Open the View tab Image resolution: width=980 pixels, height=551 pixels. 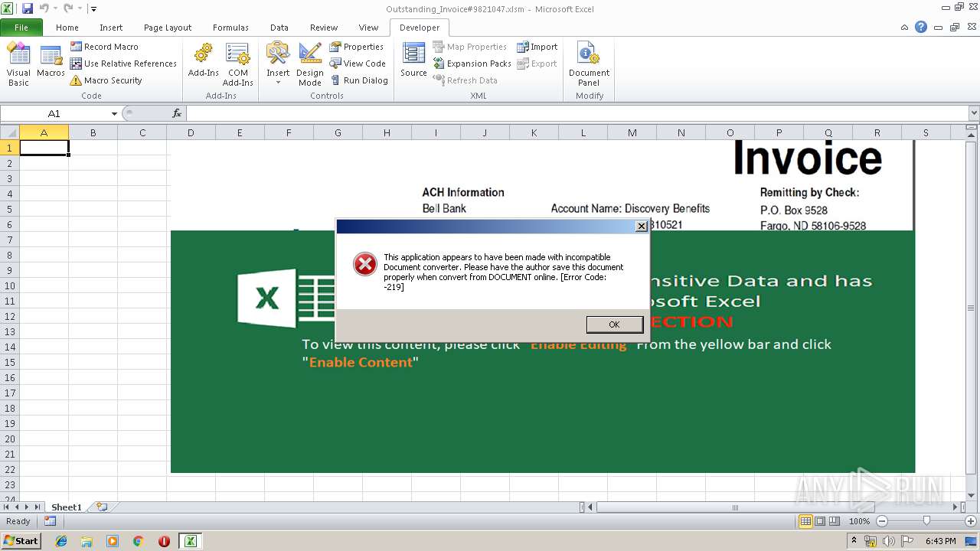click(368, 27)
